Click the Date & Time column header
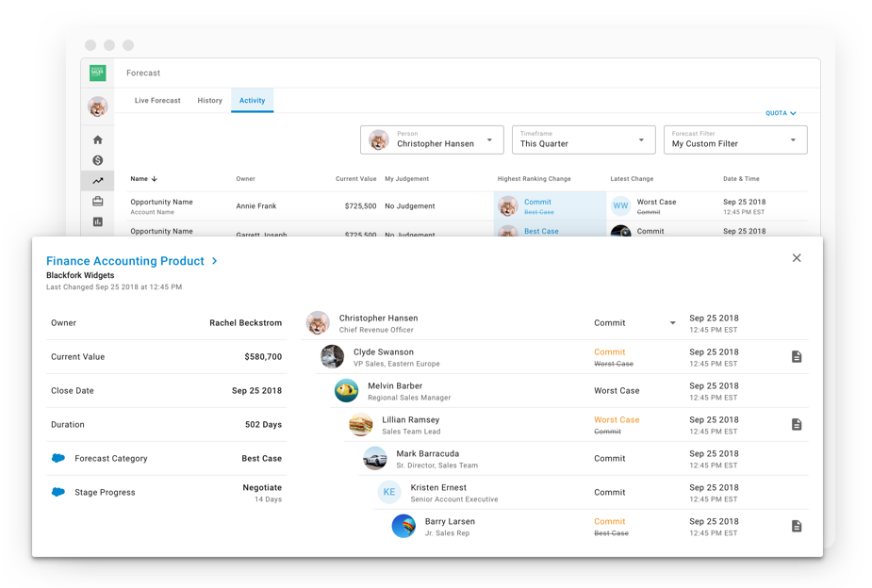 741,179
